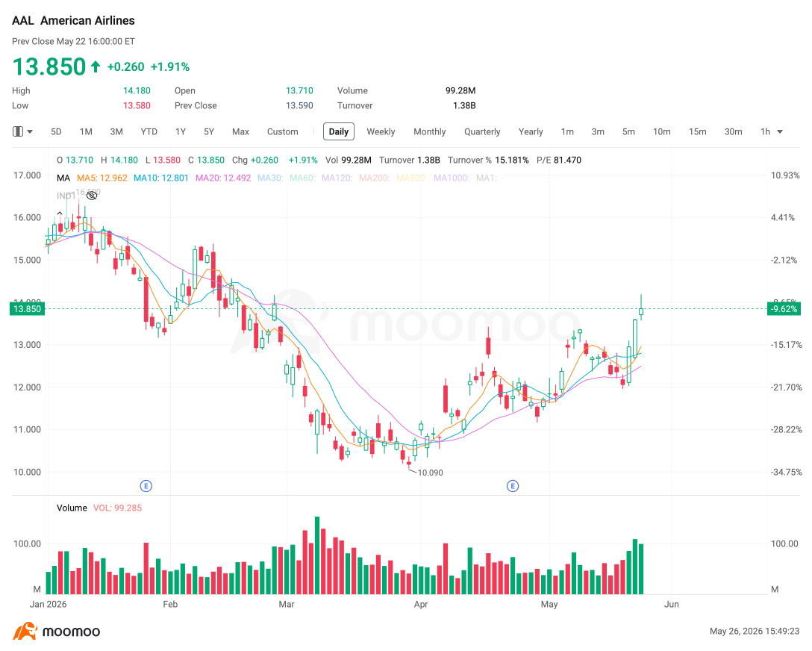This screenshot has height=651, width=812.
Task: Select the 5Y time range
Action: [209, 131]
